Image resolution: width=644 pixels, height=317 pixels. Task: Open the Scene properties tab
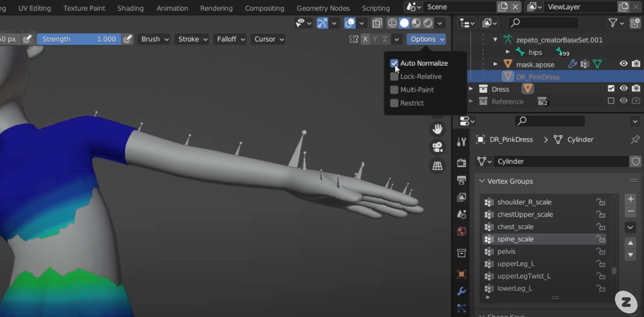[461, 214]
